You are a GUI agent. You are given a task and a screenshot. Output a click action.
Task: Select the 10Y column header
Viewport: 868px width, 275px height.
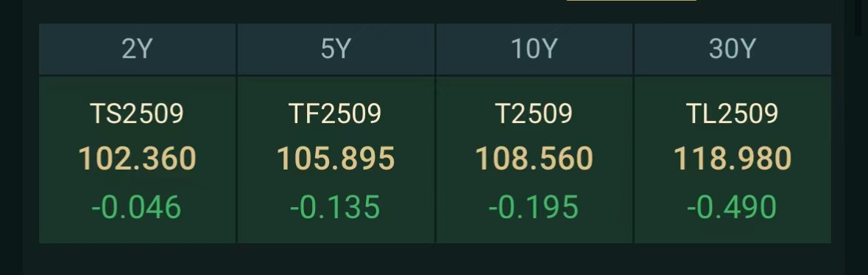click(534, 49)
